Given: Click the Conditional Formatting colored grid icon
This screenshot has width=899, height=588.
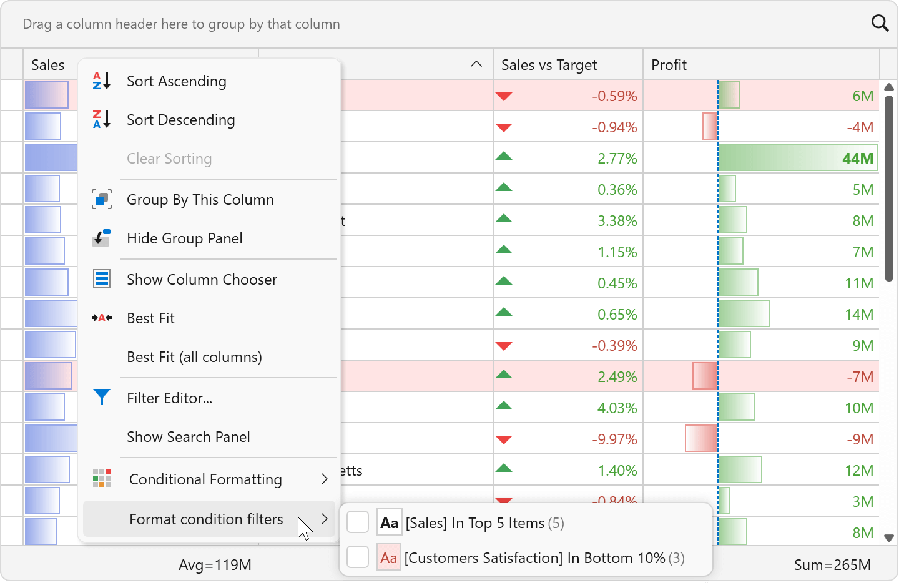Looking at the screenshot, I should tap(101, 479).
